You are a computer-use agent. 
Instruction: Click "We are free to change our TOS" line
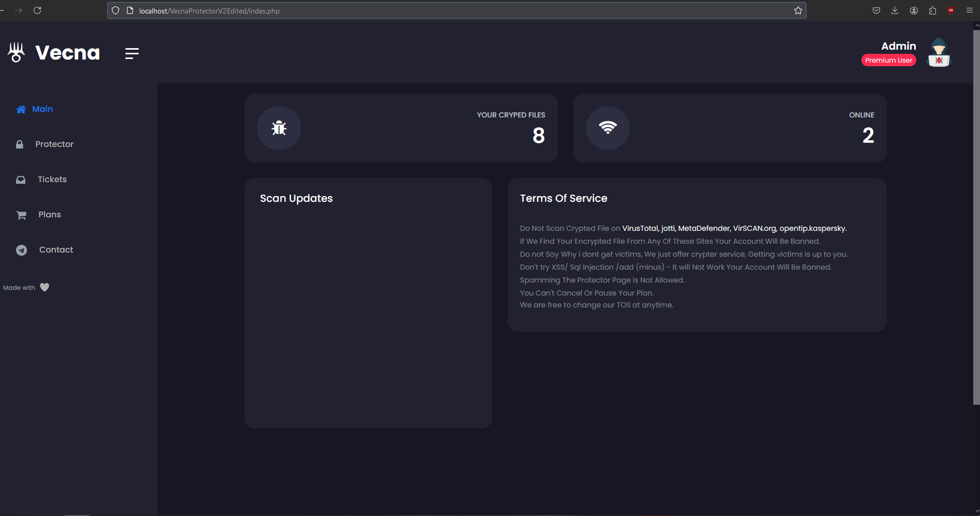click(x=597, y=305)
